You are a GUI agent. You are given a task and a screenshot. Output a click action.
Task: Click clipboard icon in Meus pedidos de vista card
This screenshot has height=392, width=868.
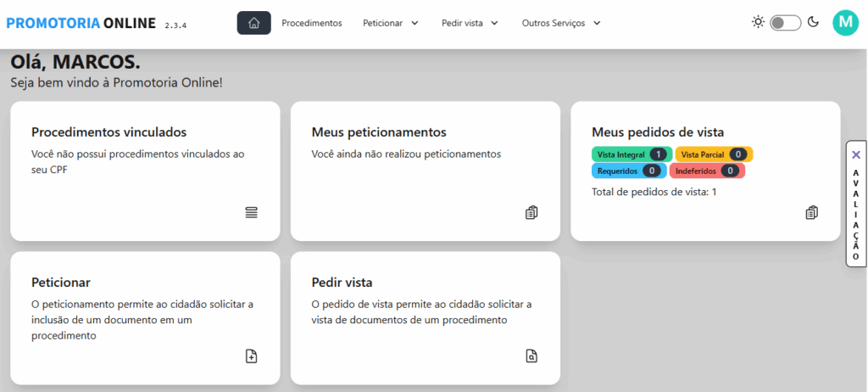pyautogui.click(x=811, y=213)
